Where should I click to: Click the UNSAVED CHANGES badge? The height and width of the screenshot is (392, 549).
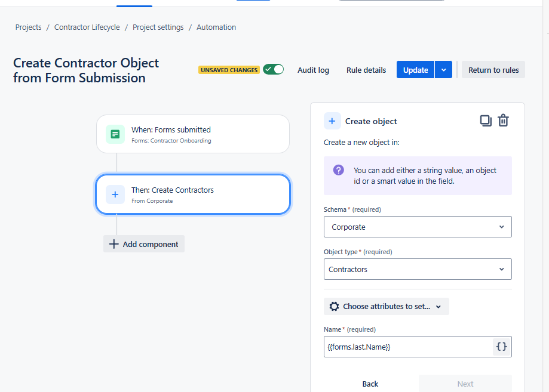pos(229,70)
